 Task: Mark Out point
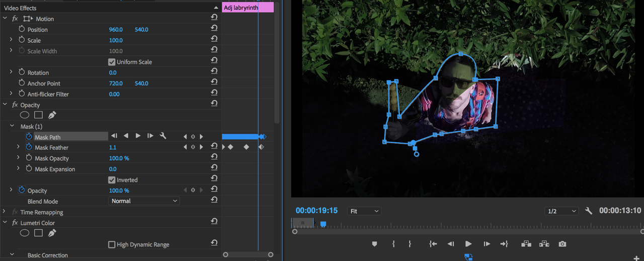pos(410,244)
